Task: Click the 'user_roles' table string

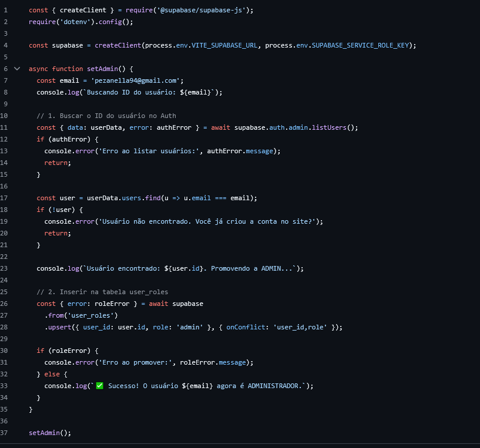Action: click(x=90, y=315)
